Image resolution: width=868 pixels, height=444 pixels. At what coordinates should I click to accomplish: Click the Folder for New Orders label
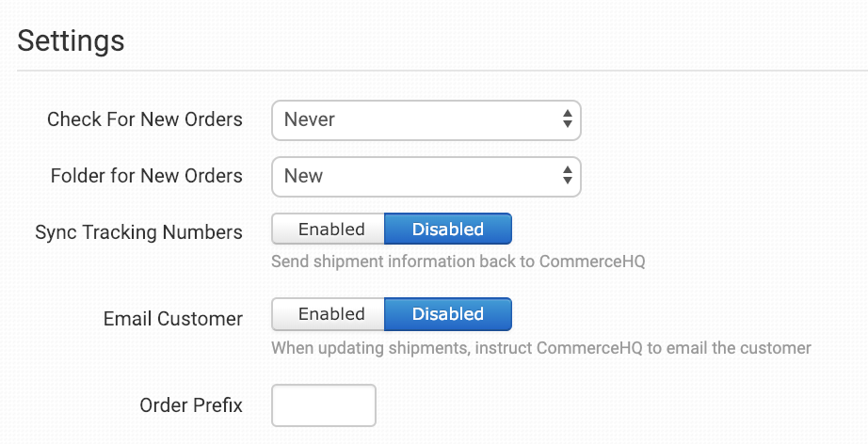146,176
